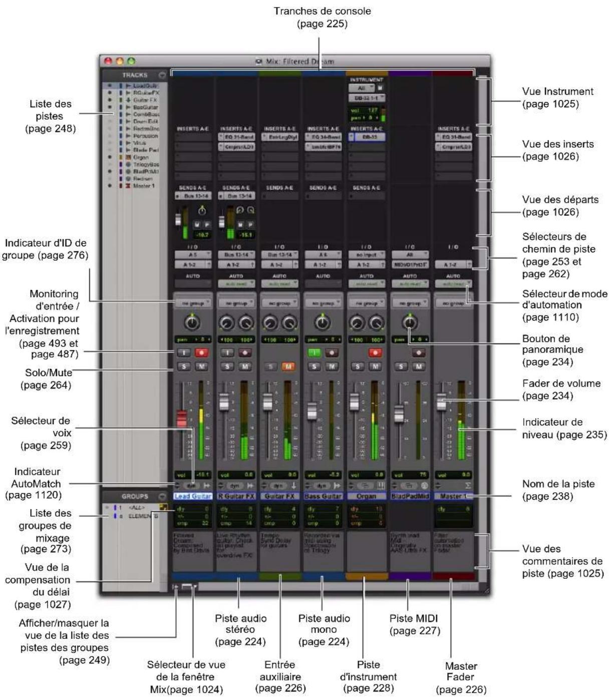Click the Lead Guitar record enable button

(x=202, y=353)
